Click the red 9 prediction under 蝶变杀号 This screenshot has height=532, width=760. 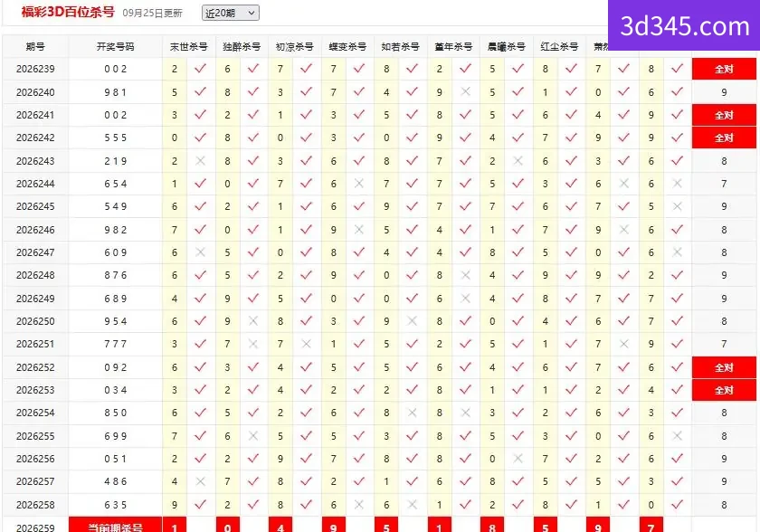coord(334,526)
